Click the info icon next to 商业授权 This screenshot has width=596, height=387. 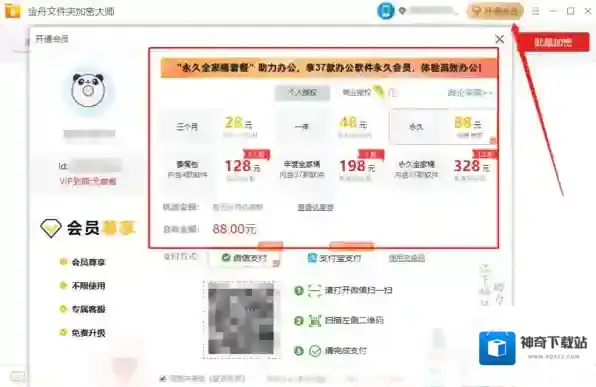[393, 93]
